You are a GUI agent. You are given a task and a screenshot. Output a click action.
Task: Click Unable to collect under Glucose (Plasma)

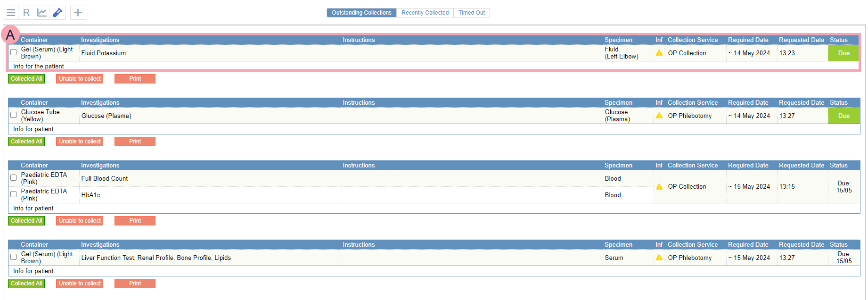pyautogui.click(x=80, y=142)
